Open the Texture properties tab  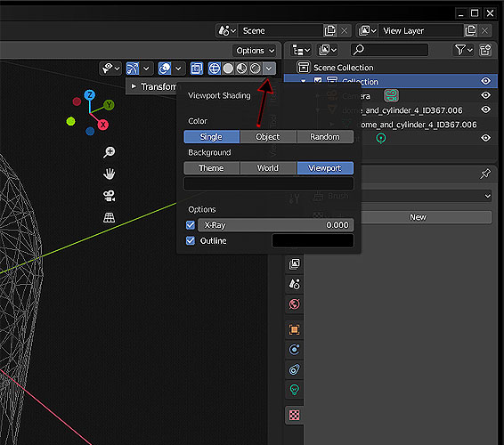click(x=294, y=415)
